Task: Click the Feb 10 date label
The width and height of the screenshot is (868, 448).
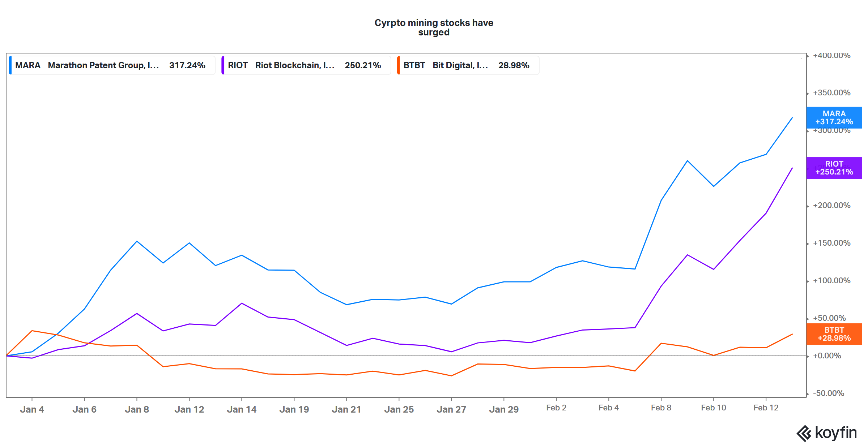Action: (x=714, y=408)
